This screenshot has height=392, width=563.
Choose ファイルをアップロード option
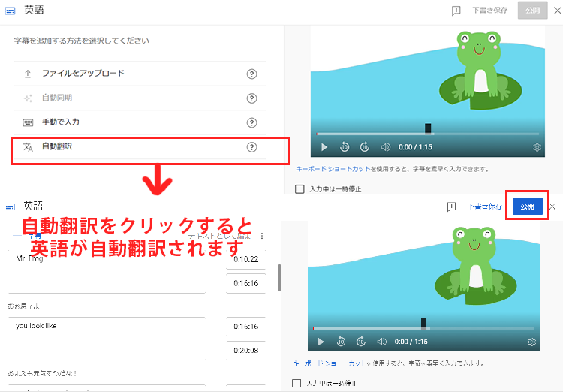(x=140, y=74)
